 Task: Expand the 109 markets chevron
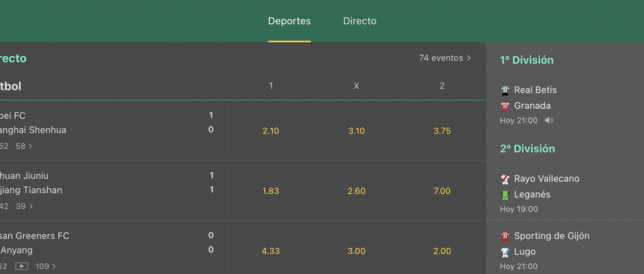[x=46, y=266]
